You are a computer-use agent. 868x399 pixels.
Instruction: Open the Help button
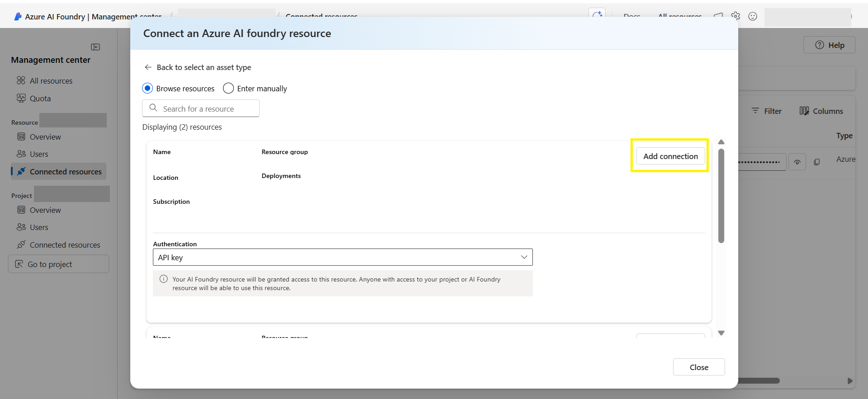[x=829, y=45]
